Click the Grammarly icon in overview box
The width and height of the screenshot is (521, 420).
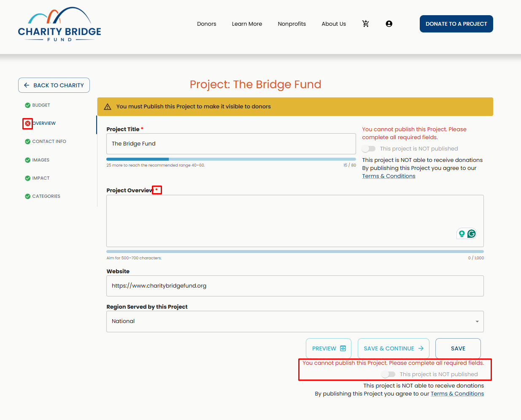pos(472,234)
